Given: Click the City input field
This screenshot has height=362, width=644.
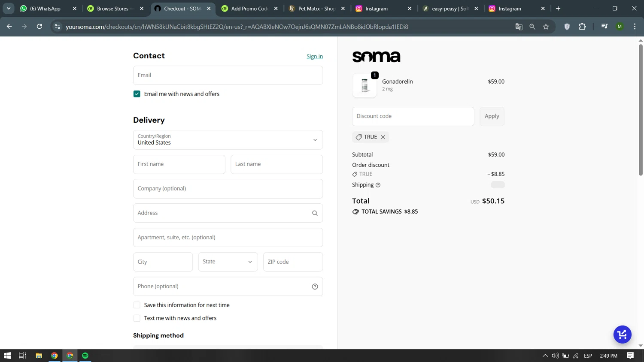Looking at the screenshot, I should (x=163, y=262).
